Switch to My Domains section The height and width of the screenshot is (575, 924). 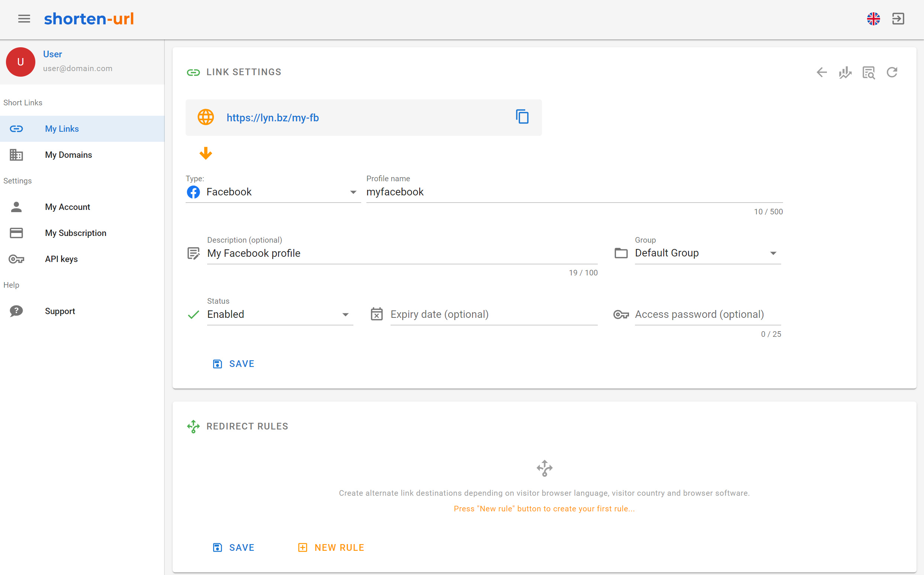[x=68, y=155]
